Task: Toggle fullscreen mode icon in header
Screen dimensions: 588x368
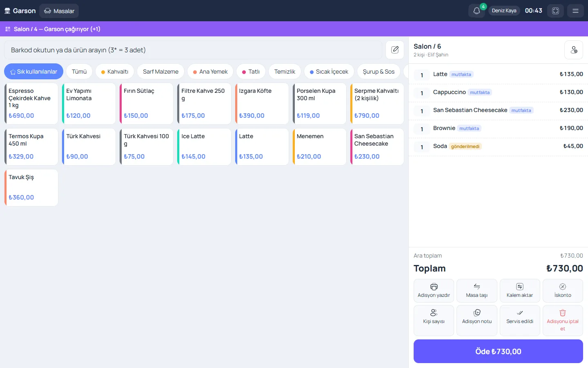Action: [x=555, y=11]
